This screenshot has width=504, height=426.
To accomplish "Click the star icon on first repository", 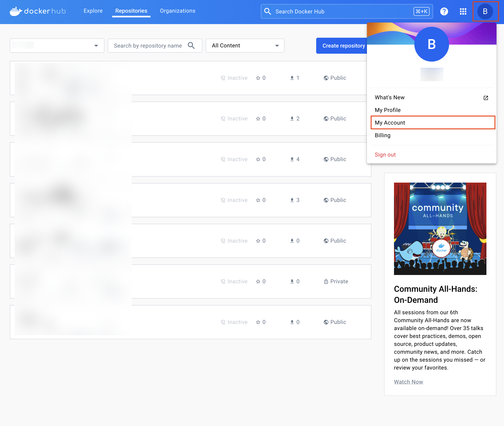I will (258, 78).
